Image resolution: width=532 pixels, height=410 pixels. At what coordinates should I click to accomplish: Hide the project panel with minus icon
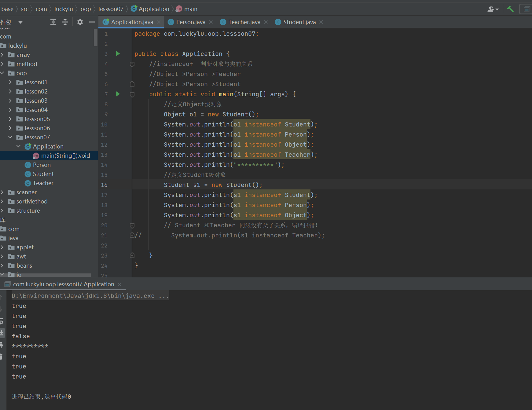(92, 22)
